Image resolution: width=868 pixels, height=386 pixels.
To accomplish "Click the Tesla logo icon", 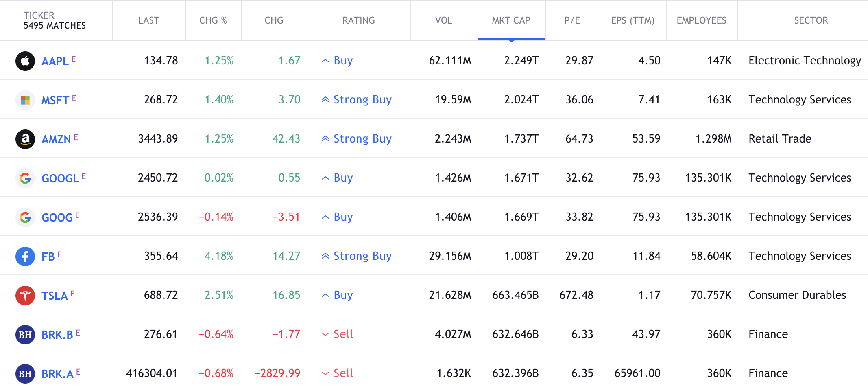I will click(x=25, y=296).
